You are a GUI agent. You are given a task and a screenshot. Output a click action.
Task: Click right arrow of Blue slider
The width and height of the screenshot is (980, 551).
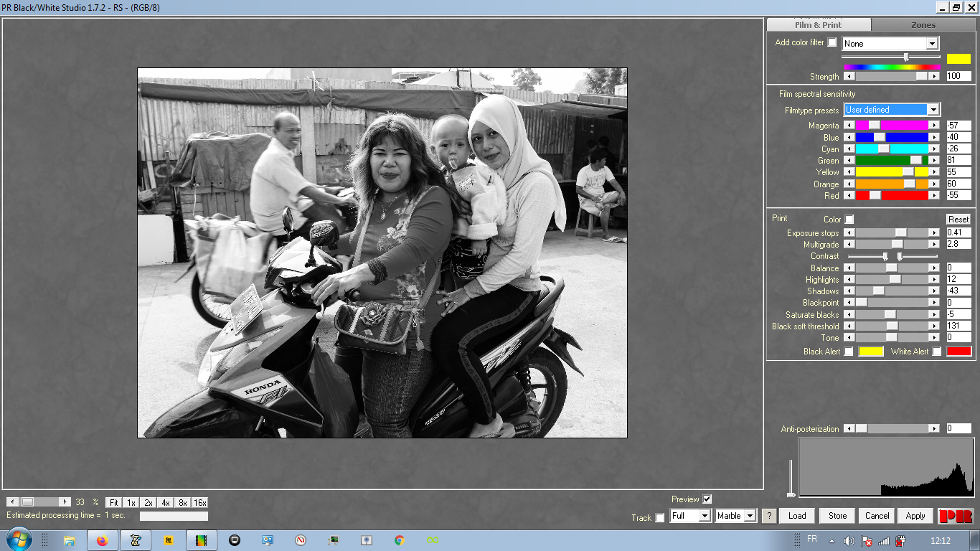pos(933,137)
